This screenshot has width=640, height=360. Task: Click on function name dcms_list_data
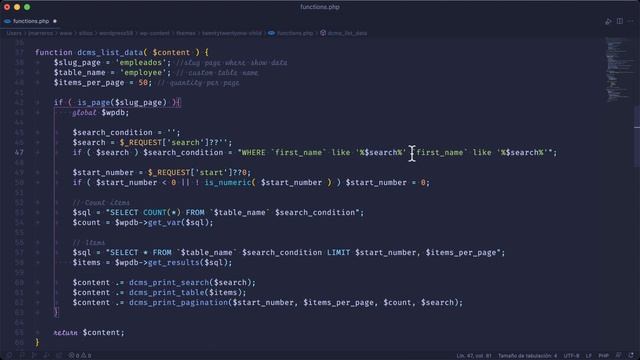click(110, 52)
